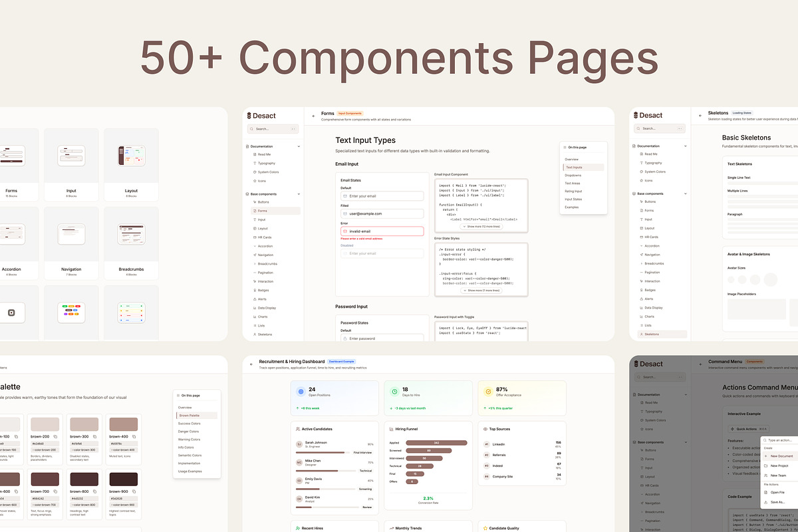Screen dimensions: 798x532
Task: Click the New Document plus icon in the command menu
Action: (766, 456)
